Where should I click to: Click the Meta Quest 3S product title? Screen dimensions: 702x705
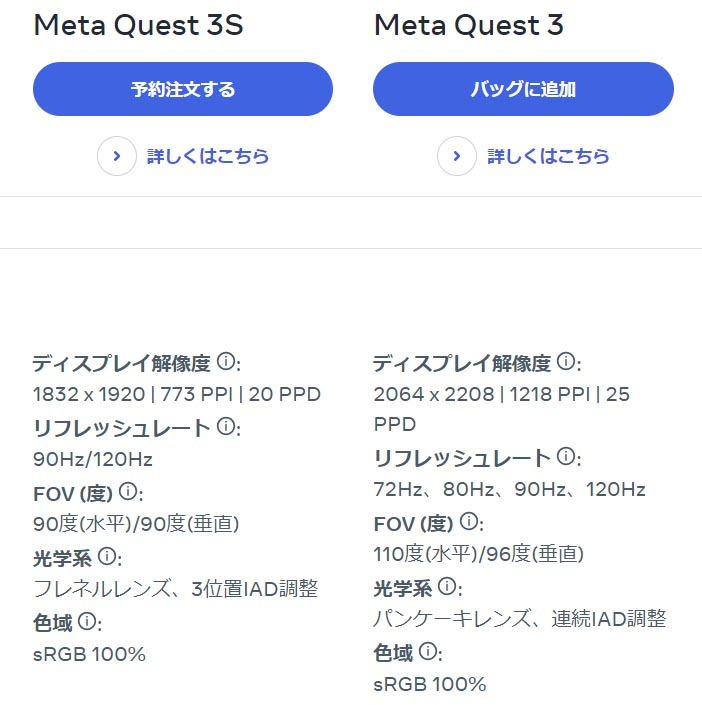pos(138,25)
